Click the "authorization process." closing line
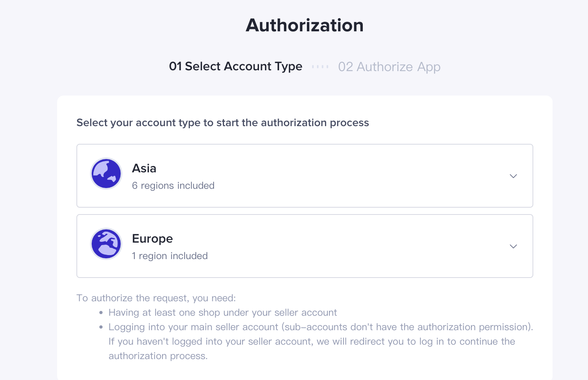Viewport: 588px width, 380px height. click(x=158, y=356)
